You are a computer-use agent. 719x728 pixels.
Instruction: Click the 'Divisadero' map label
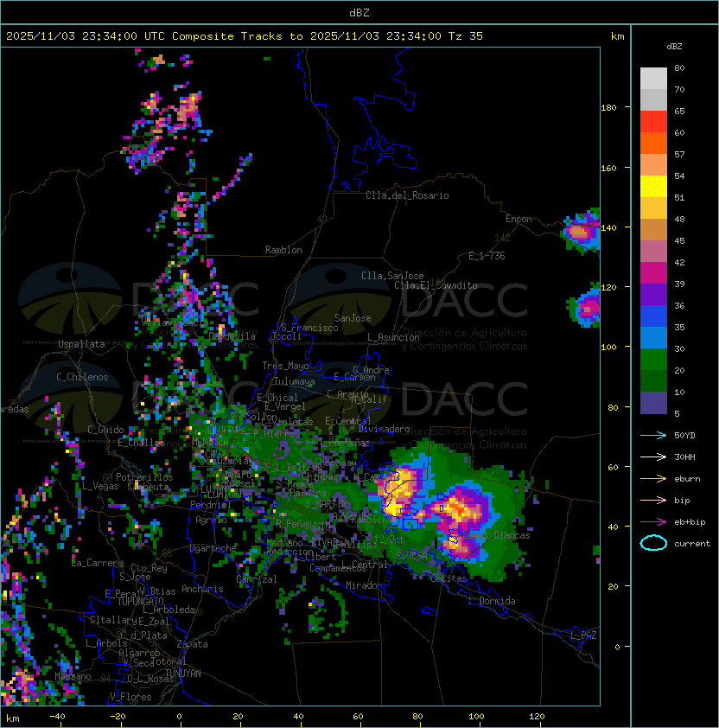(384, 429)
